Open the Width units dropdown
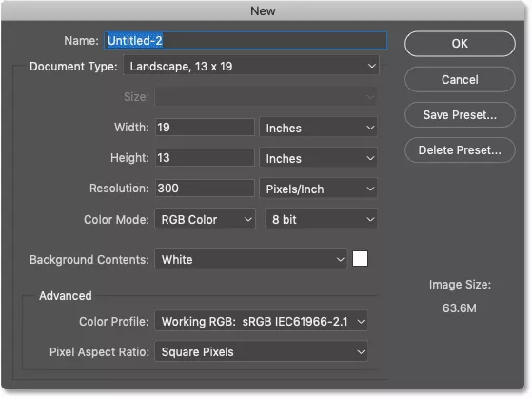Image resolution: width=532 pixels, height=398 pixels. 318,128
